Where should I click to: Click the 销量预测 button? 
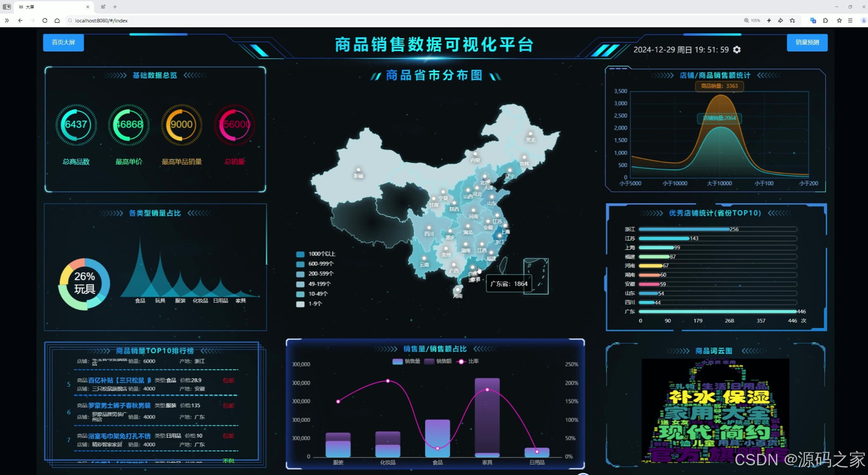pyautogui.click(x=807, y=43)
